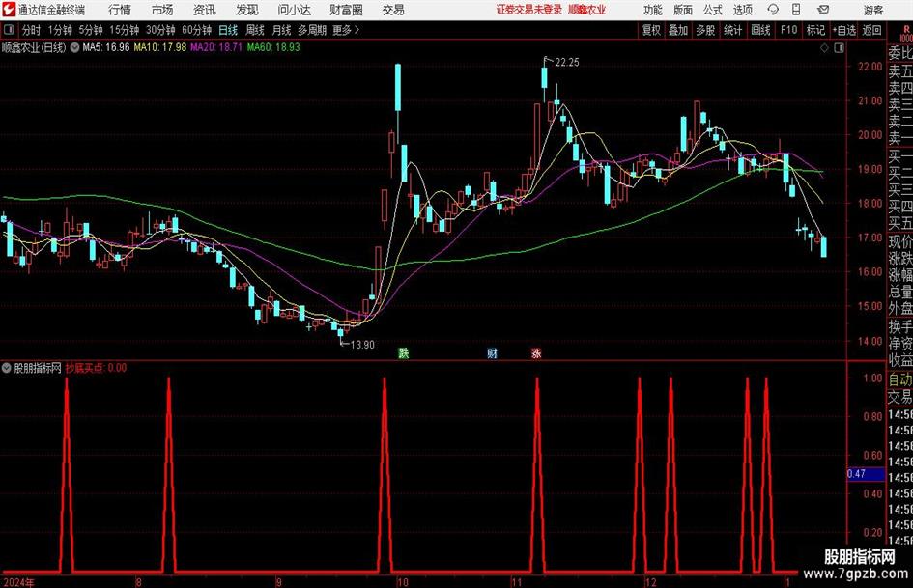The width and height of the screenshot is (913, 588).
Task: Click the 标记 mark button
Action: (815, 30)
